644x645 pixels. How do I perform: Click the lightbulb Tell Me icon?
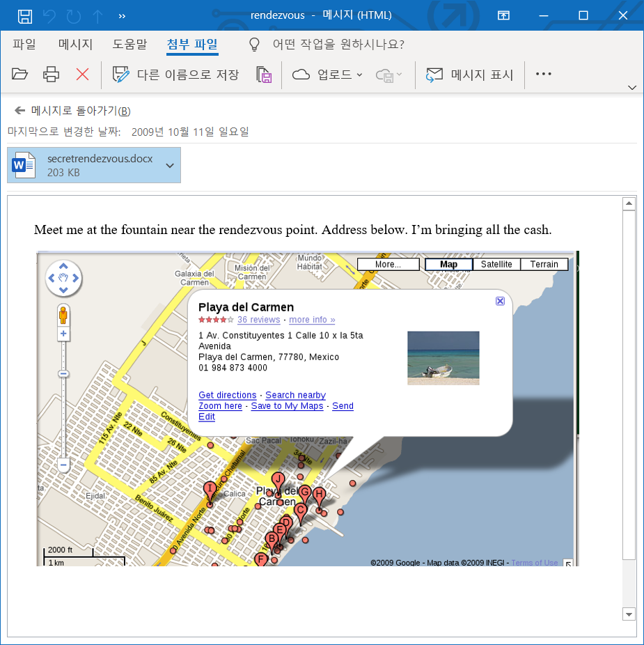(255, 44)
